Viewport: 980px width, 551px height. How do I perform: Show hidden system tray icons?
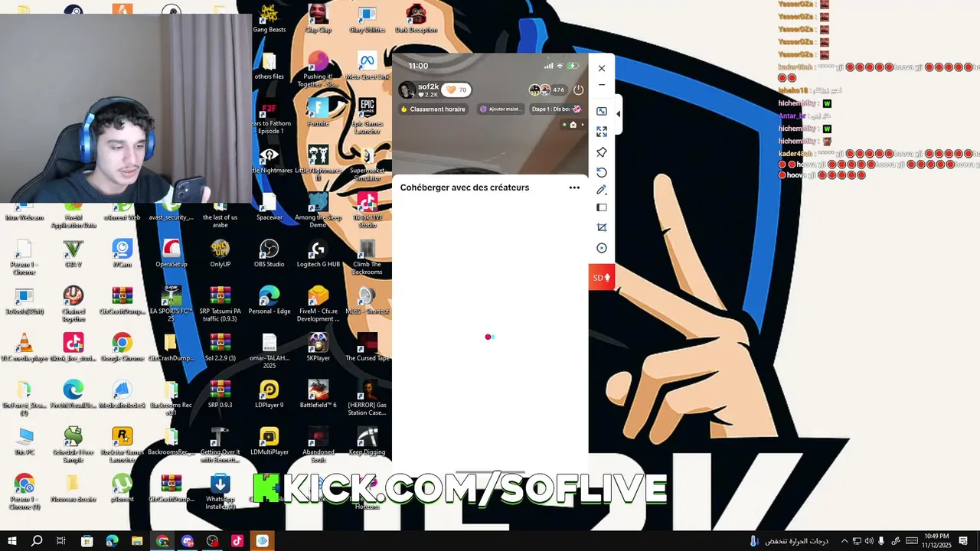click(844, 541)
